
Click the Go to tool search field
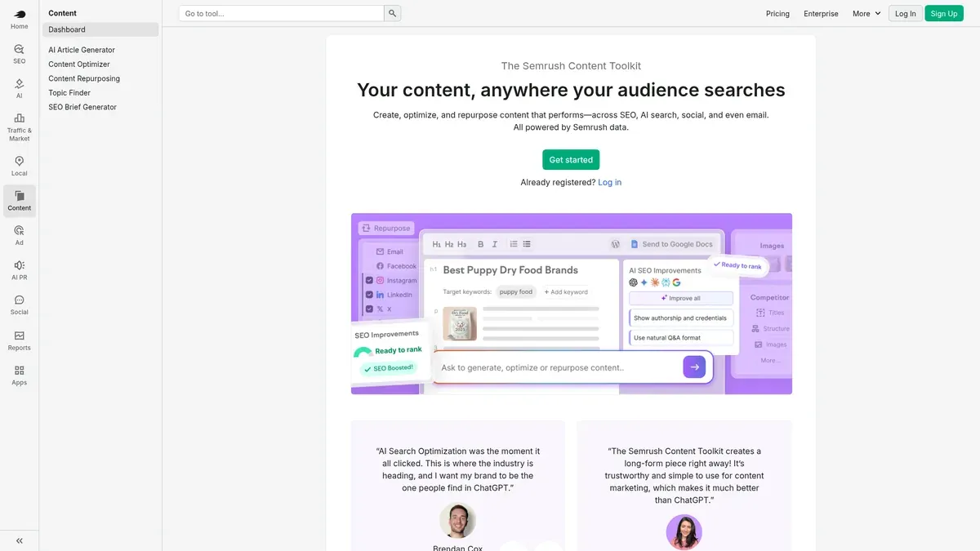tap(282, 13)
